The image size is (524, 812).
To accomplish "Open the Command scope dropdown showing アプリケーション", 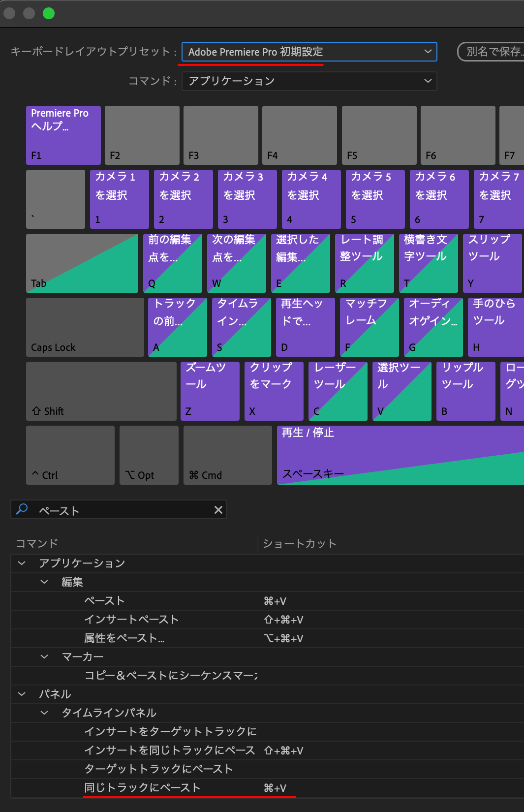I will coord(309,81).
